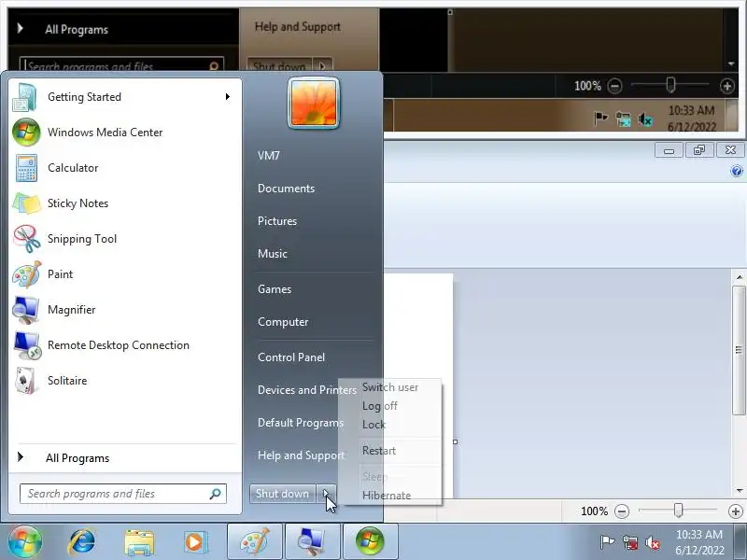Image resolution: width=747 pixels, height=560 pixels.
Task: Open Default Programs
Action: pos(301,423)
